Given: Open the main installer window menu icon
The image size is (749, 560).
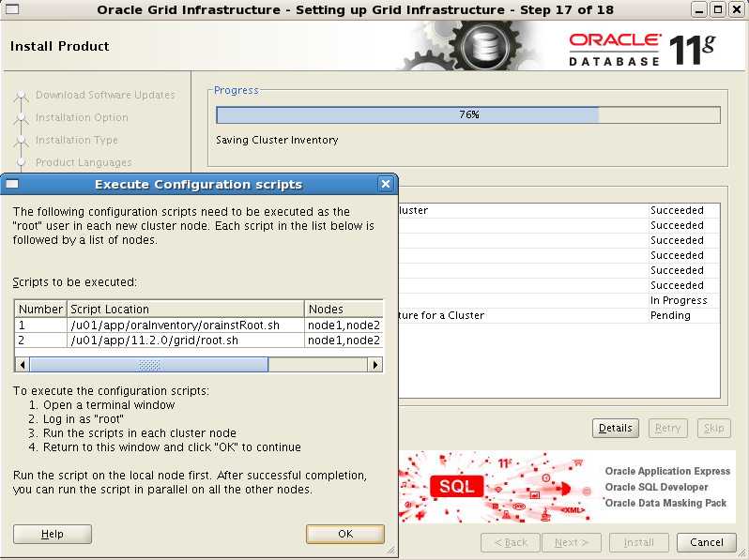Looking at the screenshot, I should pos(12,9).
